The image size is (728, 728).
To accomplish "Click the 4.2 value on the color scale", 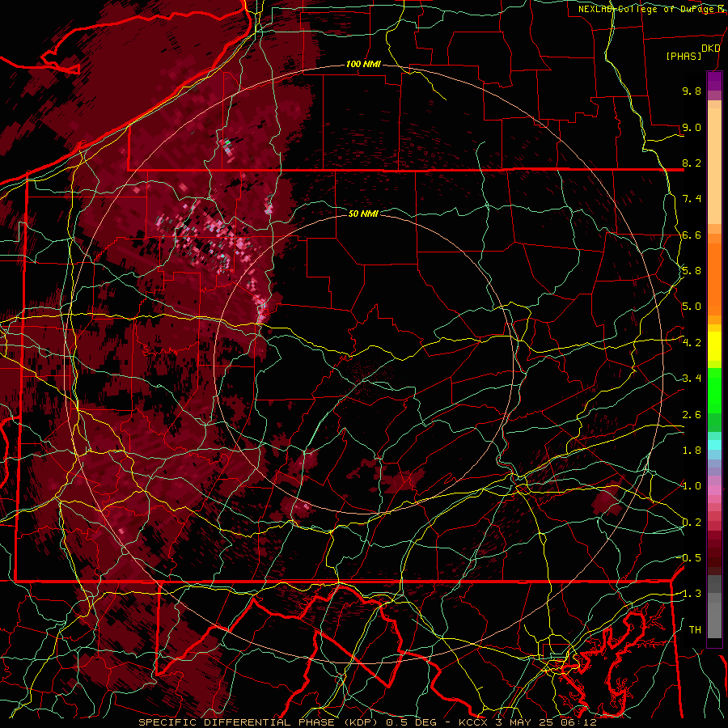I will [692, 343].
